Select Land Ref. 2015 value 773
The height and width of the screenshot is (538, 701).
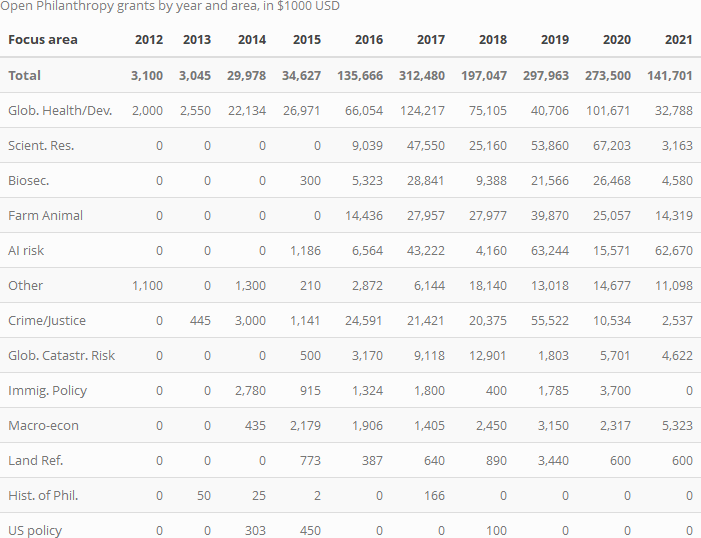(x=310, y=460)
